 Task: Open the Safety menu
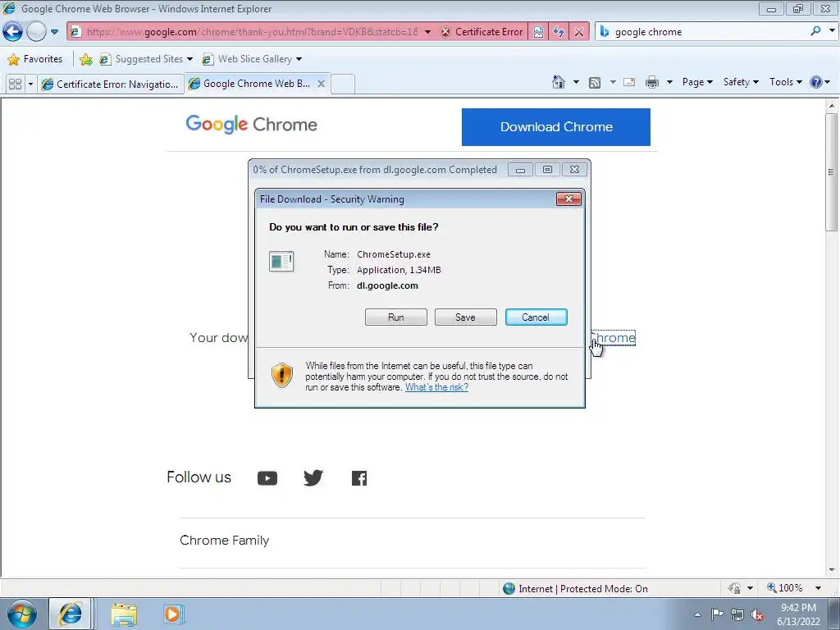click(x=741, y=82)
